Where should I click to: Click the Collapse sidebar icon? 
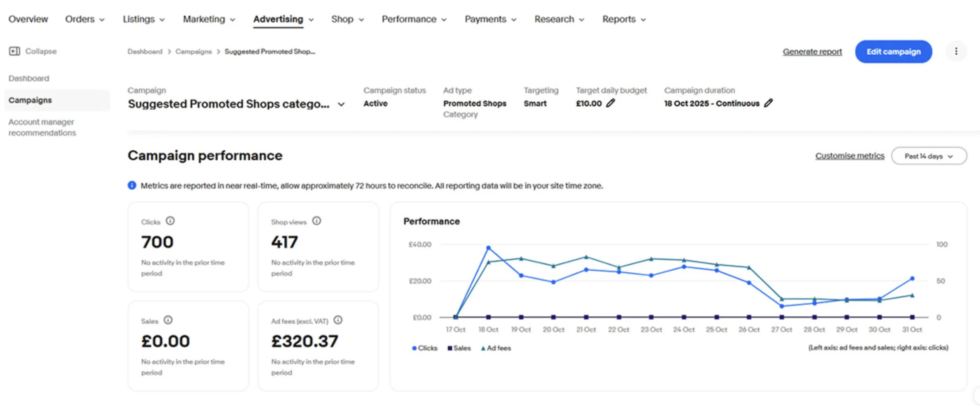(x=15, y=51)
